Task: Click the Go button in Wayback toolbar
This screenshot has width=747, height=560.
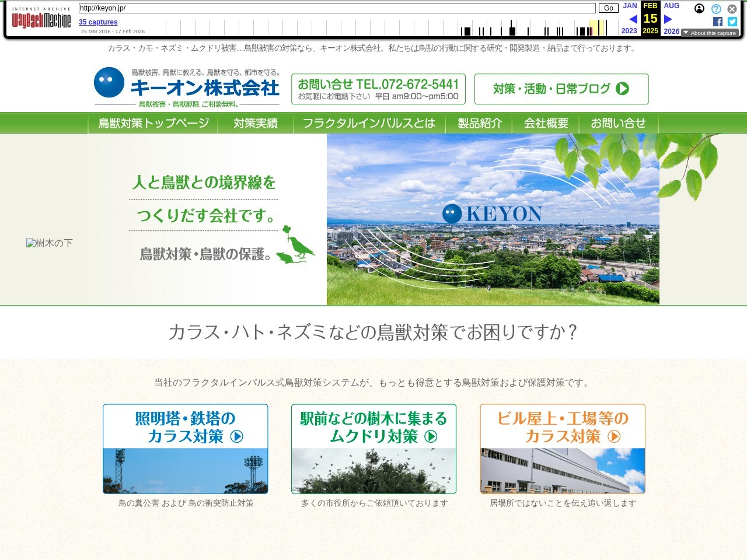Action: [609, 8]
